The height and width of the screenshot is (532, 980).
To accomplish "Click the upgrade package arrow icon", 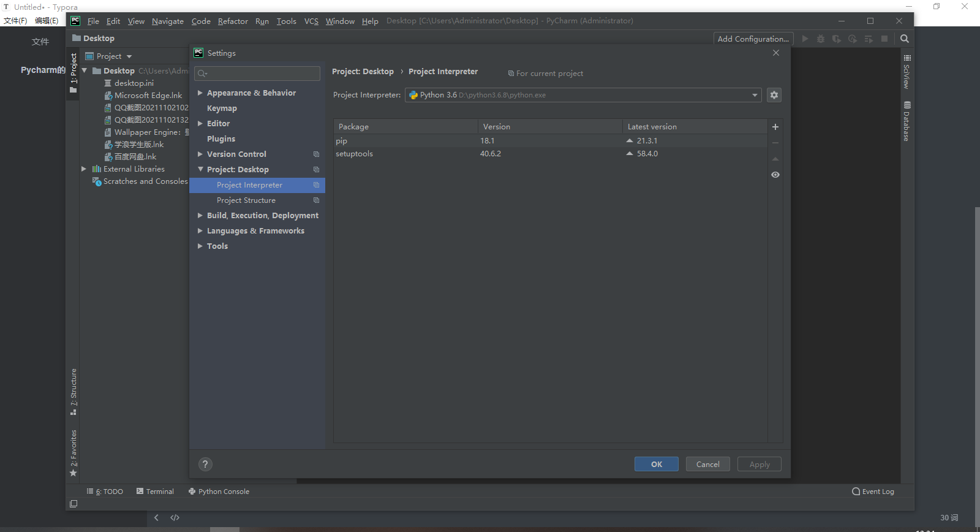I will 775,159.
